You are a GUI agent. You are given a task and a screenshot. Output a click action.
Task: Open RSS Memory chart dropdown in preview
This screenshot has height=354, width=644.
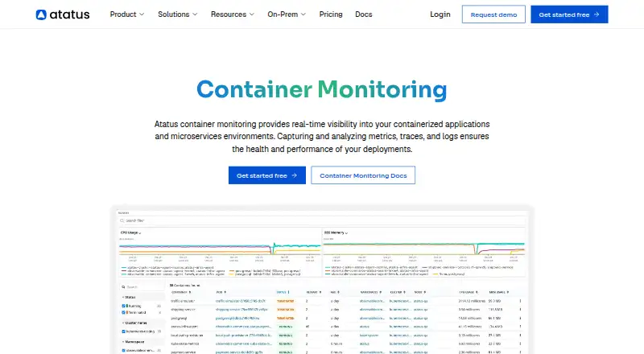336,233
